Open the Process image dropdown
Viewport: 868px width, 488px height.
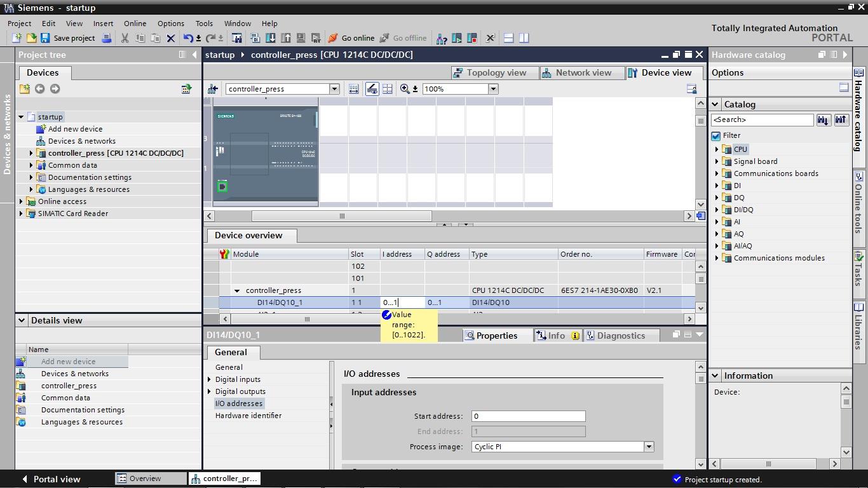coord(649,447)
